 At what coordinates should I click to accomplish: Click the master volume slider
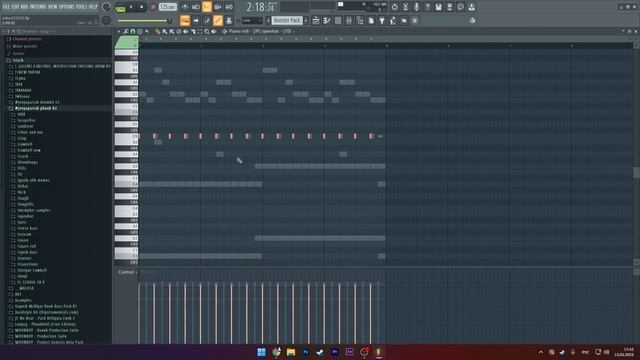[x=144, y=21]
